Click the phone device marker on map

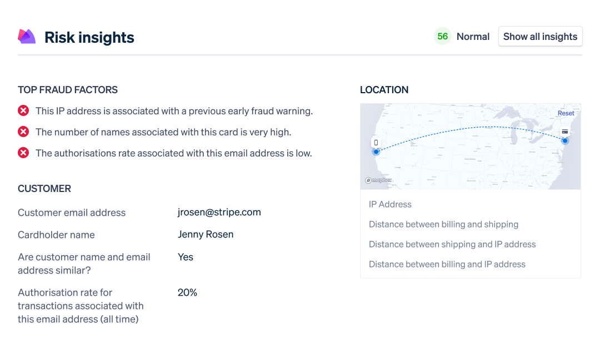(376, 143)
